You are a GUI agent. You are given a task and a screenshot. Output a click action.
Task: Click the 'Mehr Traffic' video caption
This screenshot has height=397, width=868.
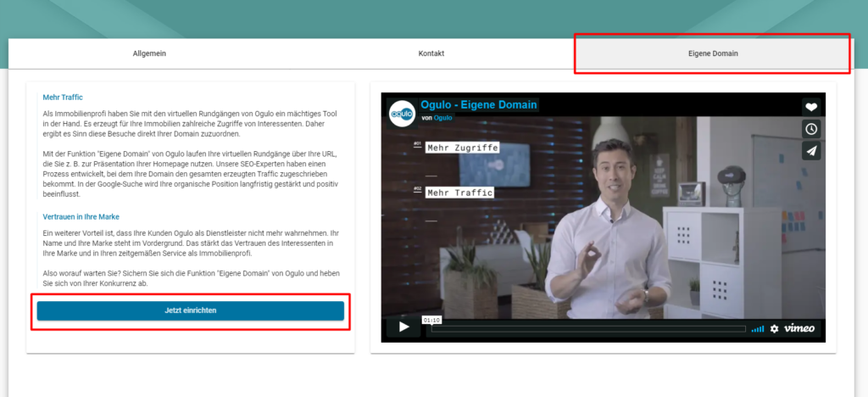(x=459, y=193)
